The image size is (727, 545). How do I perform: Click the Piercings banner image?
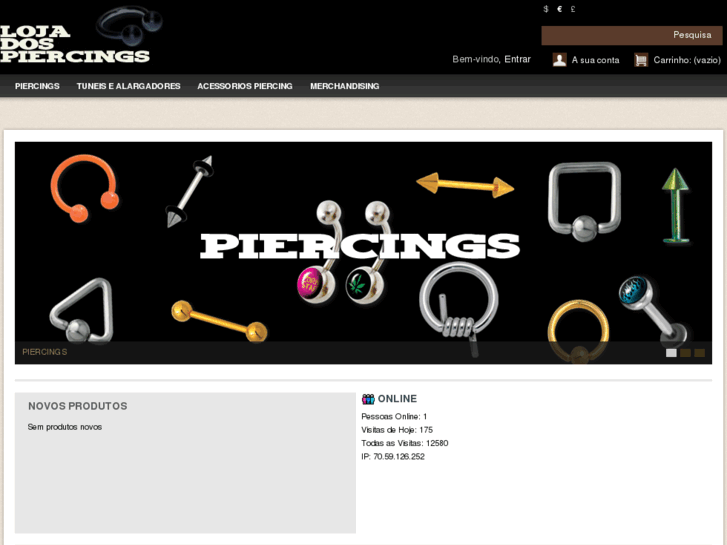coord(363,253)
